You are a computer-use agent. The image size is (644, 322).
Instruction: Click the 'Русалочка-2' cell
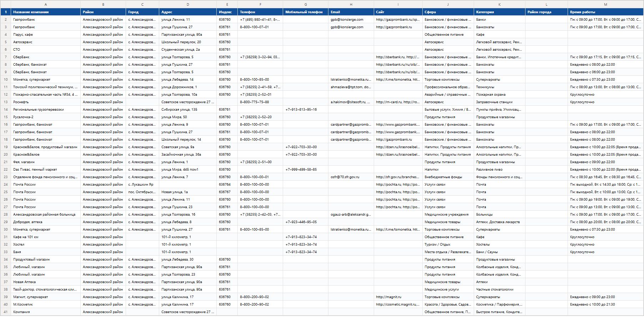click(46, 117)
